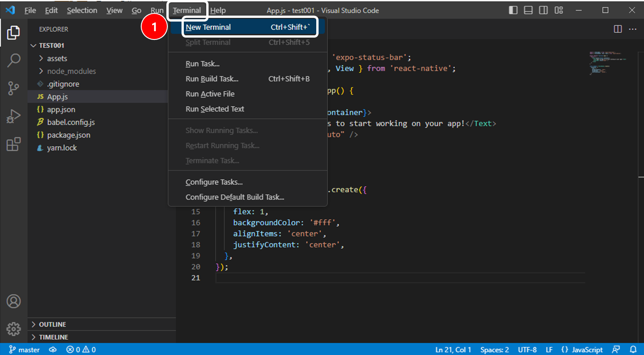Choose Run Task... menu entry

[x=248, y=64]
